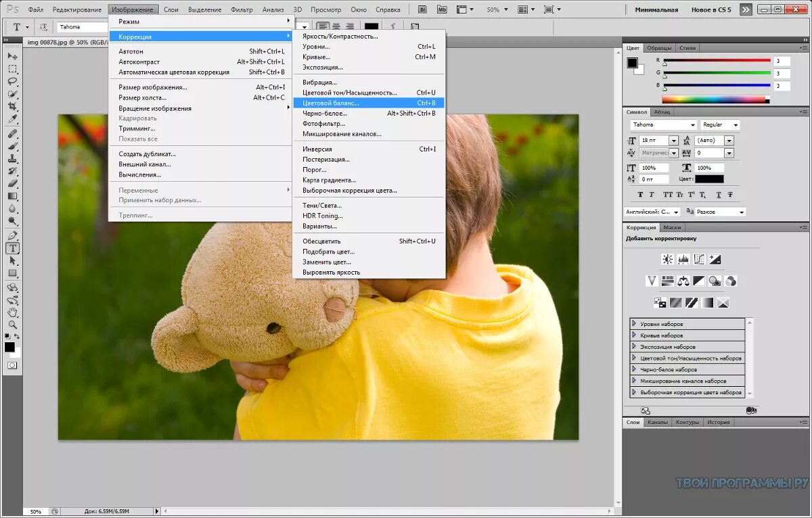Select the Brush tool
812x518 pixels.
pyautogui.click(x=12, y=146)
